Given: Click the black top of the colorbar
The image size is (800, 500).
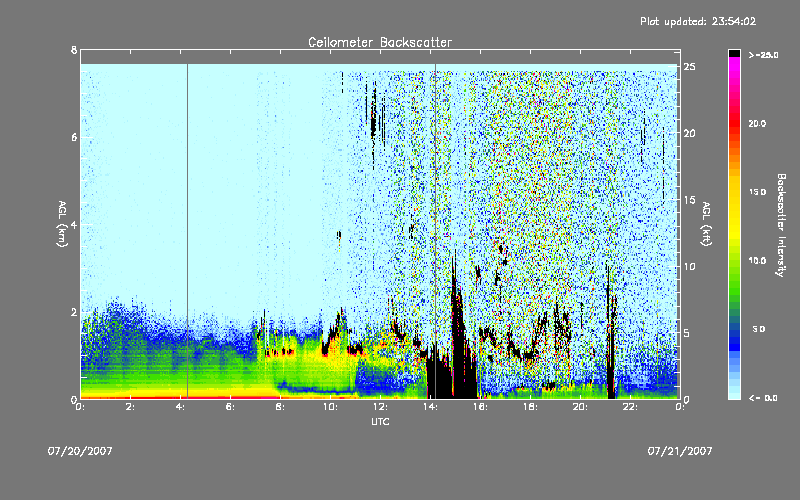Looking at the screenshot, I should tap(734, 53).
